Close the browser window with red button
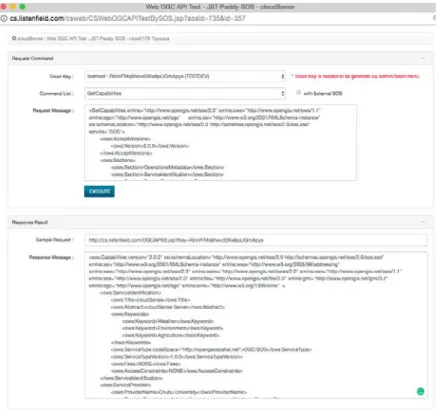The width and height of the screenshot is (438, 414). (x=3, y=6)
